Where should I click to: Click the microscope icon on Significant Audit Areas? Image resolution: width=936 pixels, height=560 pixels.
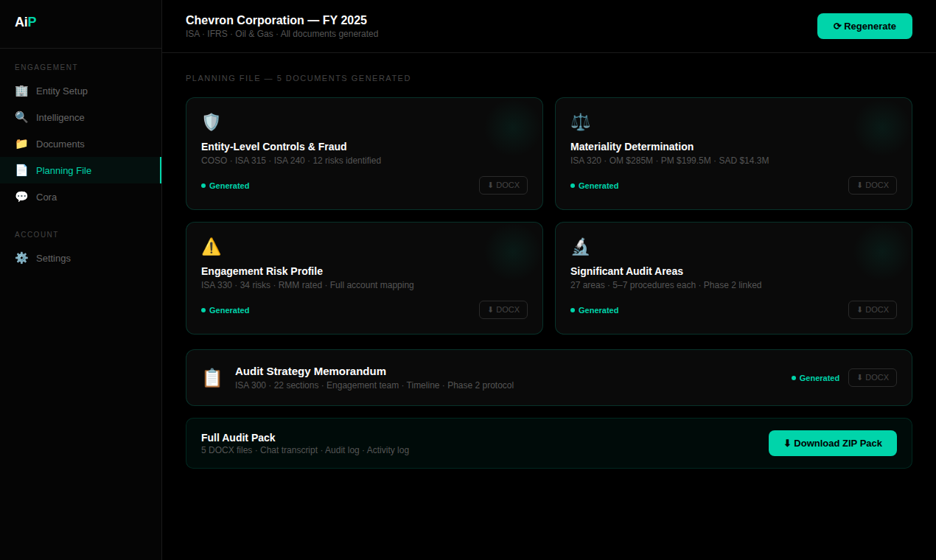pyautogui.click(x=581, y=246)
